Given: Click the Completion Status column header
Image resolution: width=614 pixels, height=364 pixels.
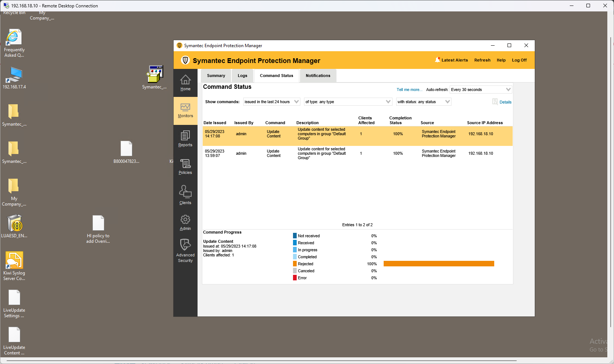Looking at the screenshot, I should (400, 120).
